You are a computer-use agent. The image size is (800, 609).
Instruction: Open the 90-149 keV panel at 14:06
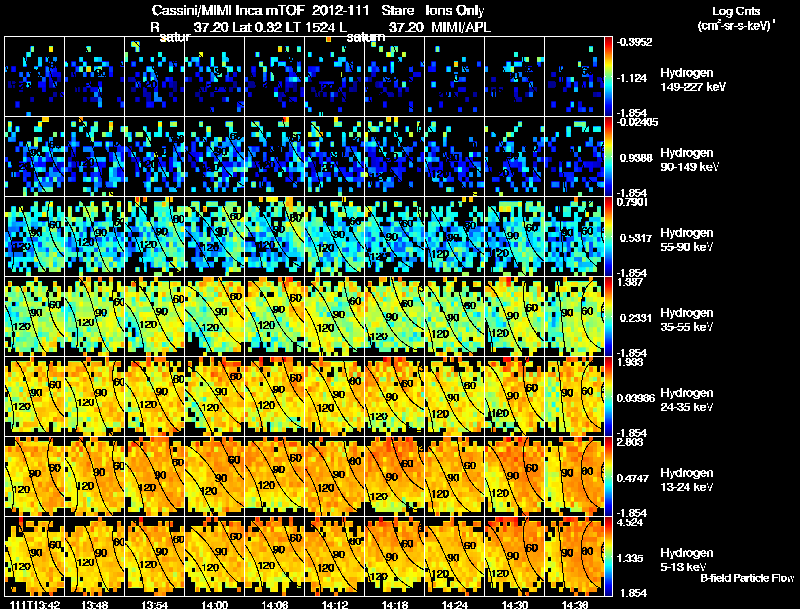274,157
